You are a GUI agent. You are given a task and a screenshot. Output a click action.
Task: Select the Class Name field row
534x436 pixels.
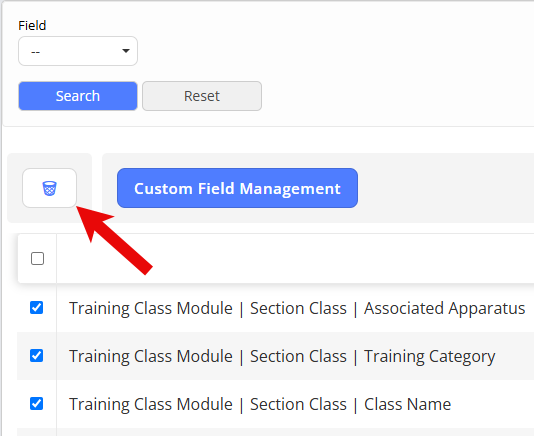point(276,404)
